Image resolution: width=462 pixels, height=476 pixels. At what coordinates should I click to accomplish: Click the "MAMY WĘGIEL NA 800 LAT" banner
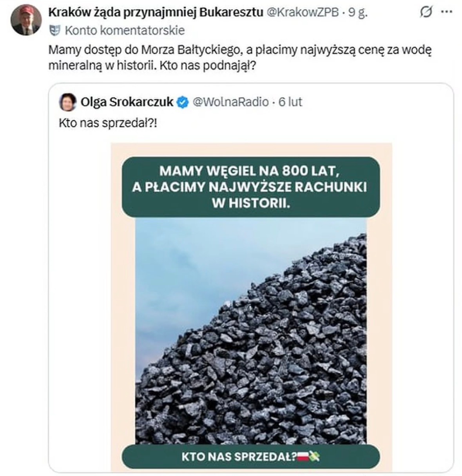tap(251, 187)
